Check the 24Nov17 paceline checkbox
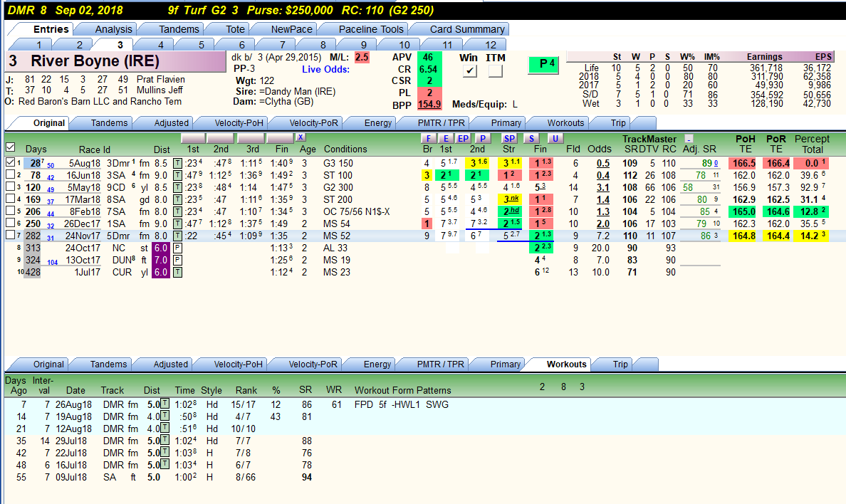 [10, 235]
